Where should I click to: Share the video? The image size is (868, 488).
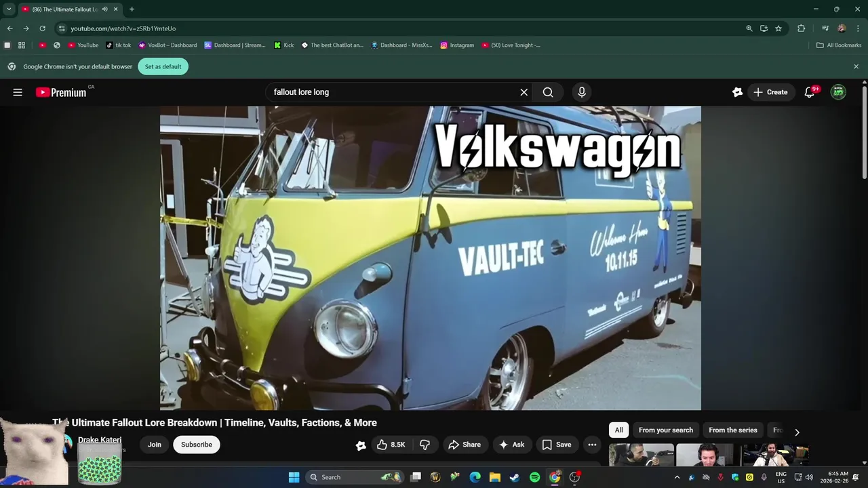[465, 445]
